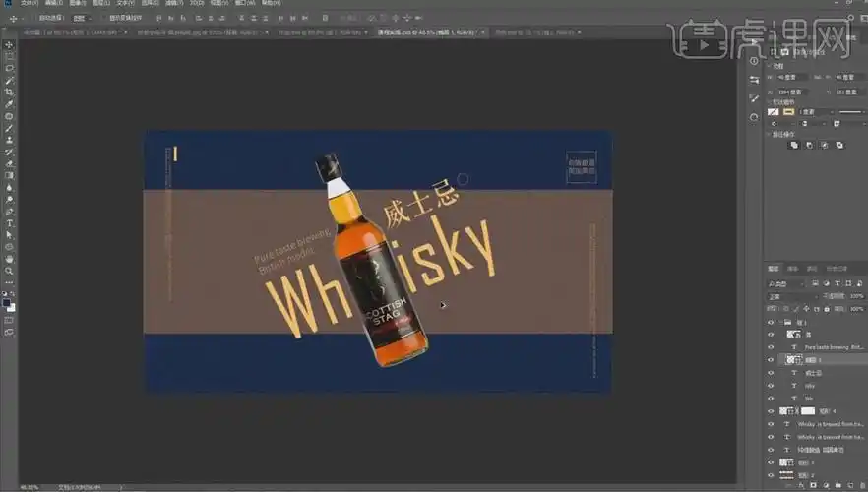Open the 图层 Layer menu in menu bar
This screenshot has width=868, height=492.
(x=101, y=3)
